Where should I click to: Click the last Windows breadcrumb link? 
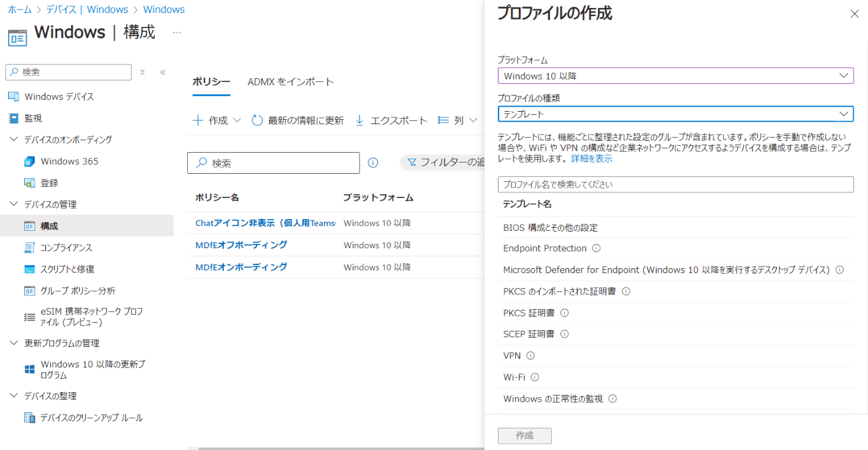click(164, 9)
